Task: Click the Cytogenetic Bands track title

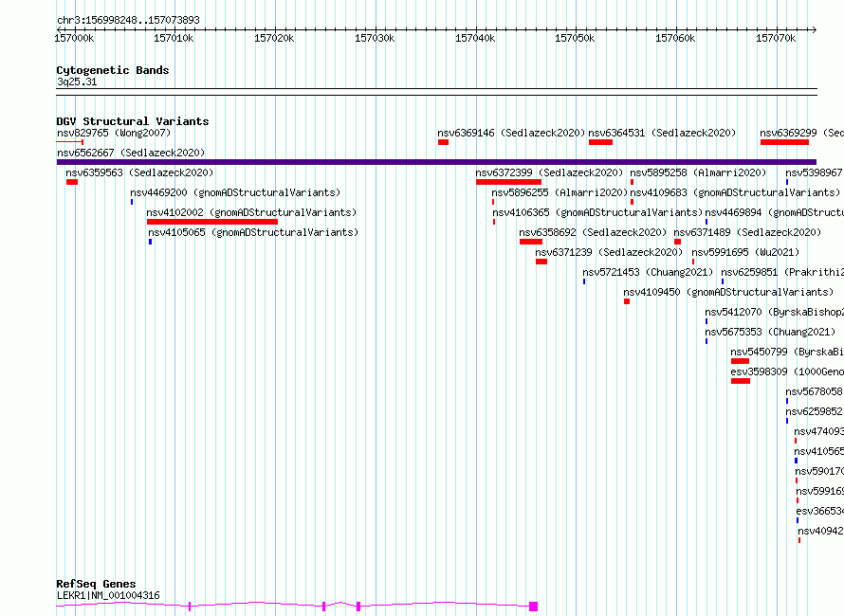Action: coord(113,70)
